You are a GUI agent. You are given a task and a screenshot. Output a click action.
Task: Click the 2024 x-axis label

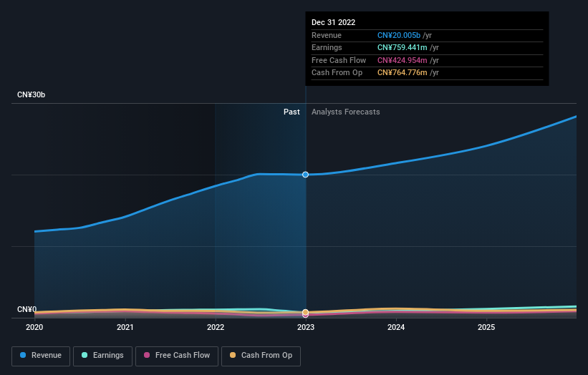click(396, 327)
